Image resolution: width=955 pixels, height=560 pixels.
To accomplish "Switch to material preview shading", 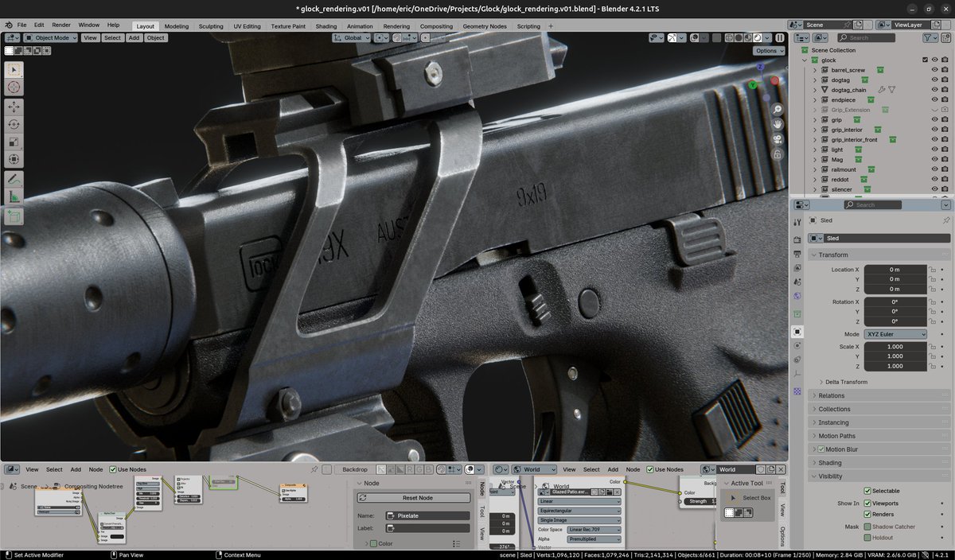I will (x=747, y=37).
